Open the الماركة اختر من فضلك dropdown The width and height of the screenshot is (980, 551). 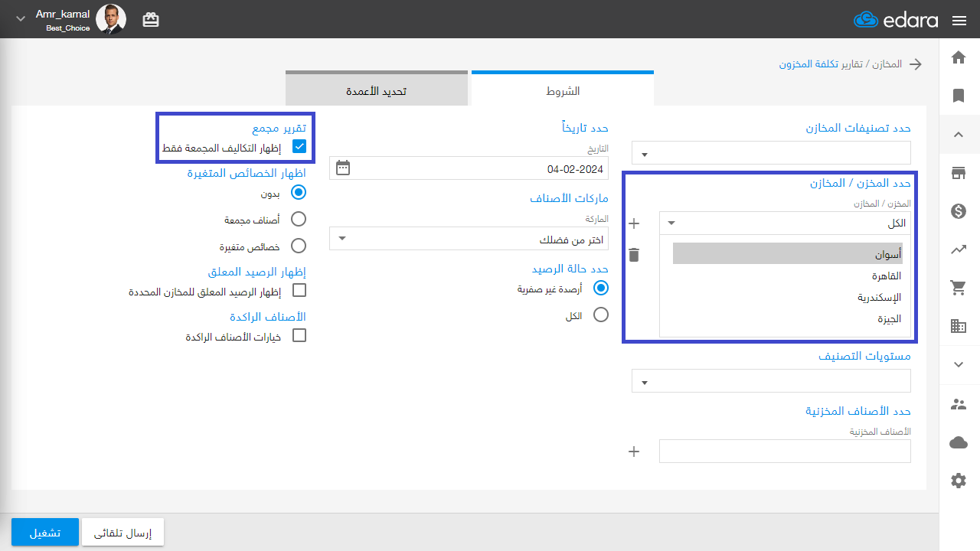tap(469, 239)
